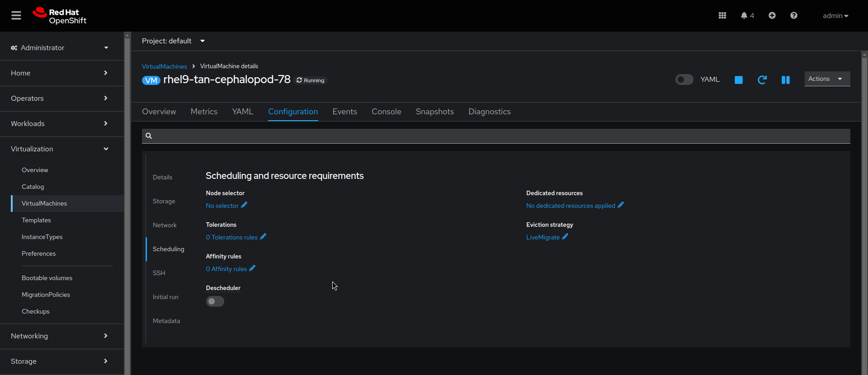Screen dimensions: 868x375
Task: Click No dedicated resources applied link
Action: [571, 206]
